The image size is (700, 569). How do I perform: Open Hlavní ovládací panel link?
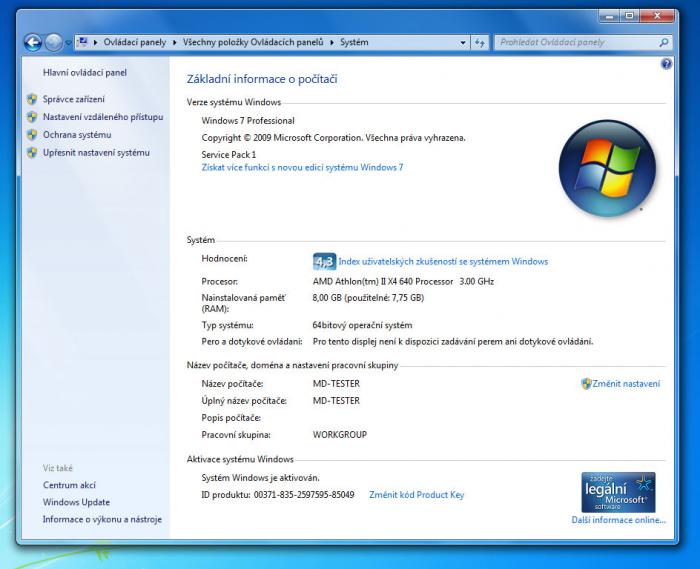(85, 72)
